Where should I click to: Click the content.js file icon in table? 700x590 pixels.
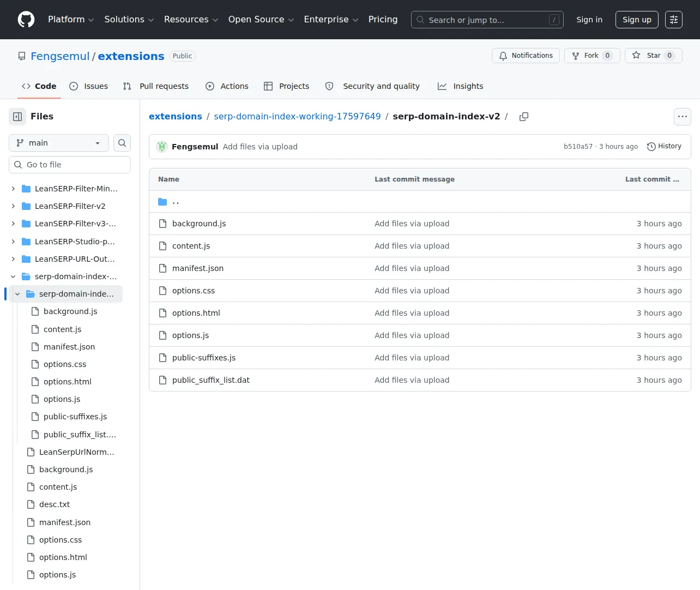(162, 246)
